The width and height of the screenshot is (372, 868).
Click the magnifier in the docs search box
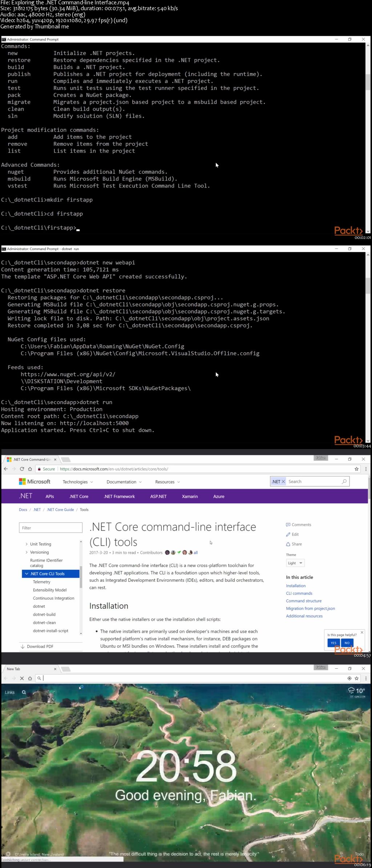click(344, 481)
